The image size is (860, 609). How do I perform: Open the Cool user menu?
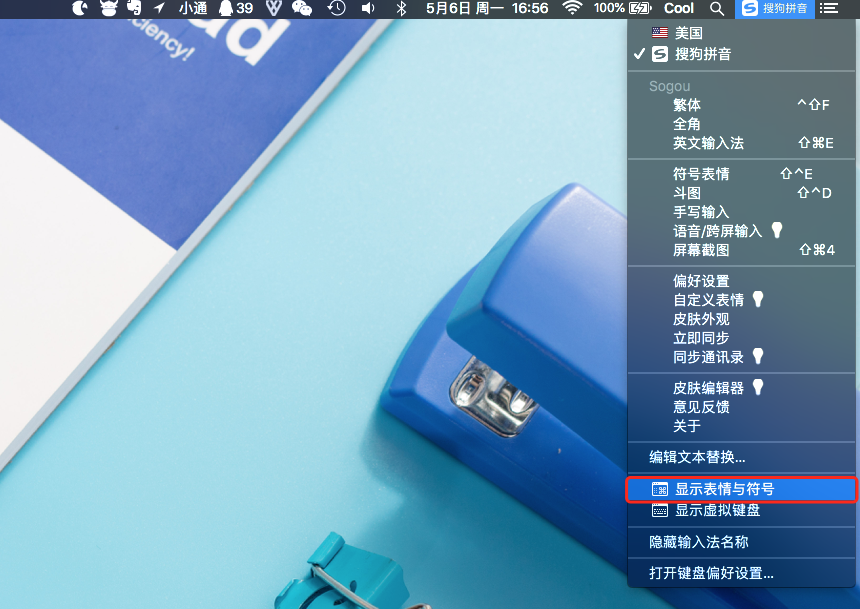(679, 8)
